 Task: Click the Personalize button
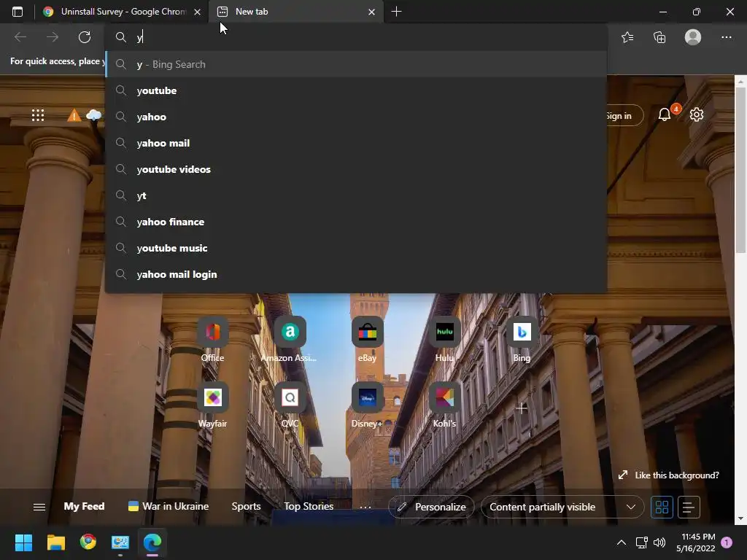[x=431, y=507]
